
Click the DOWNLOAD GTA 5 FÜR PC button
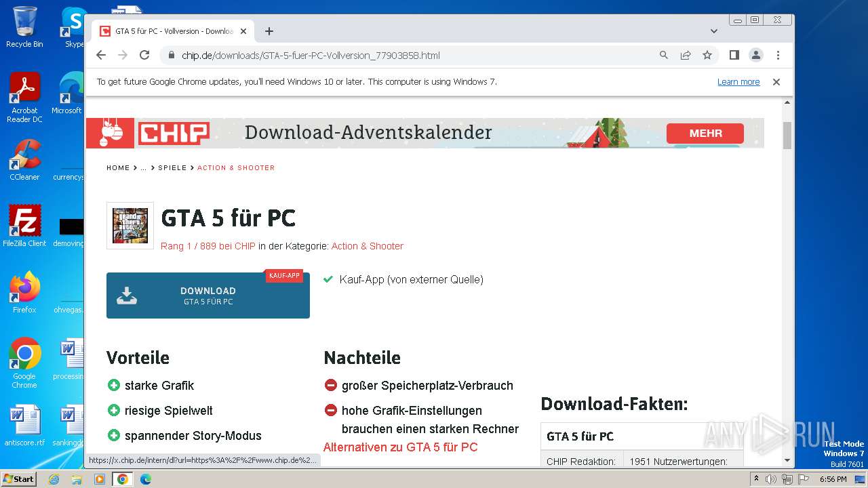(208, 296)
